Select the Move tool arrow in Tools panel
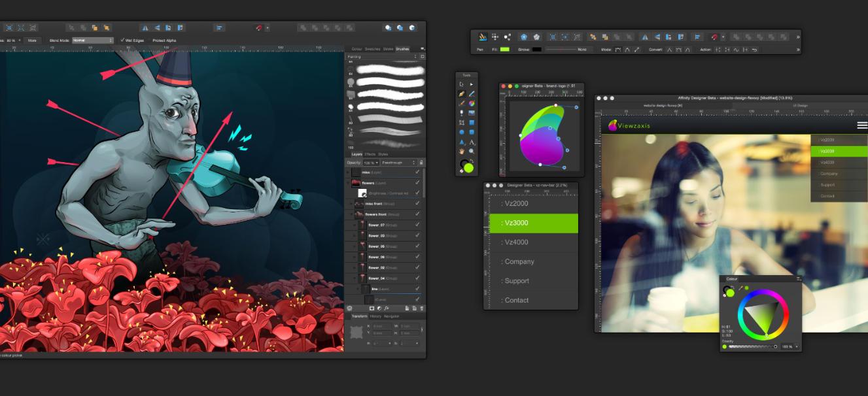The width and height of the screenshot is (868, 396). point(462,84)
